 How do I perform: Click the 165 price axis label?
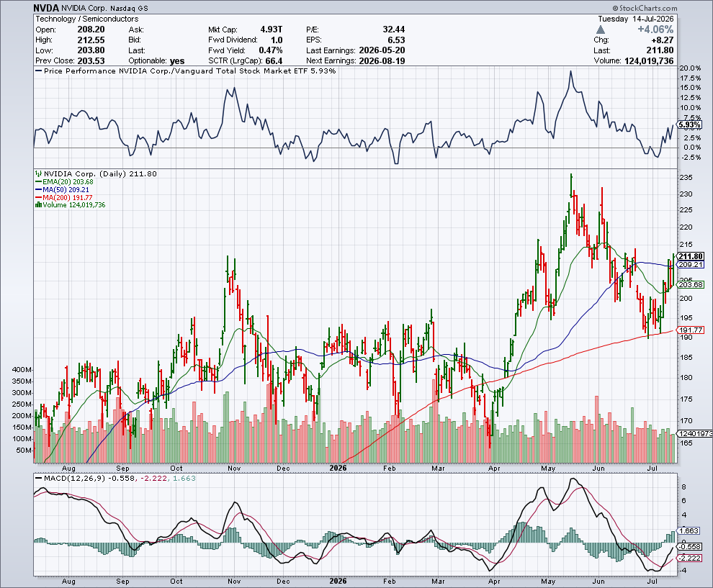click(x=686, y=443)
